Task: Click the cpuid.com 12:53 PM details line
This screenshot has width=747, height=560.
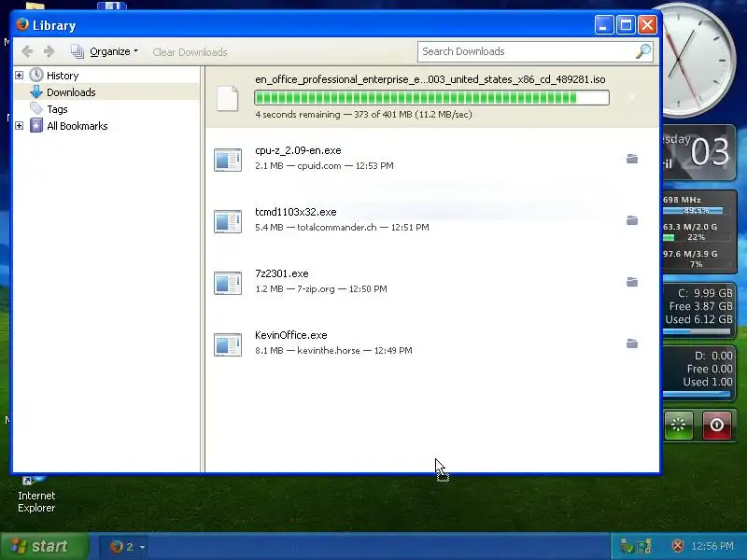Action: [324, 166]
